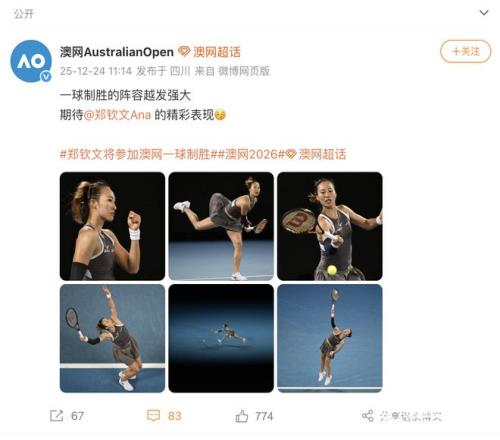The width and height of the screenshot is (500, 440).
Task: Open the serve follow-through photo in top middle
Action: coord(221,226)
